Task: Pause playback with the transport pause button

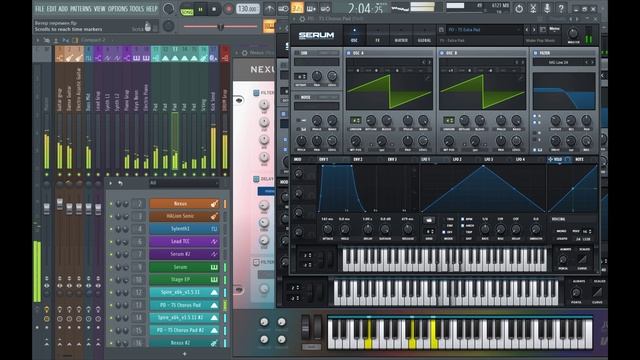Action: point(200,9)
